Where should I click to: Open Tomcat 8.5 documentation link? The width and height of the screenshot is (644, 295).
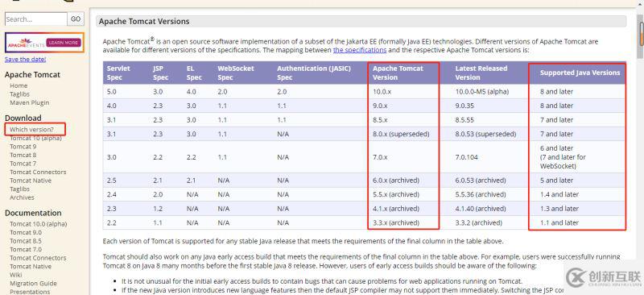pos(26,241)
